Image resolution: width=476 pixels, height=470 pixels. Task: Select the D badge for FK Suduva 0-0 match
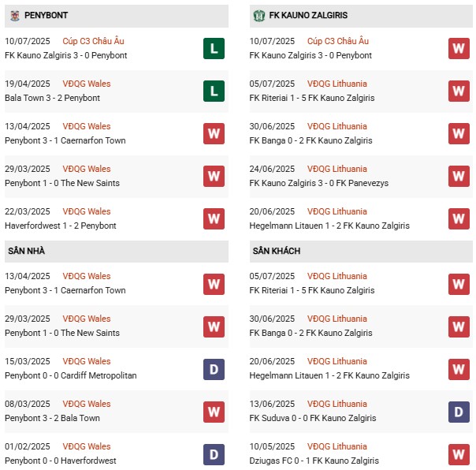tap(459, 412)
